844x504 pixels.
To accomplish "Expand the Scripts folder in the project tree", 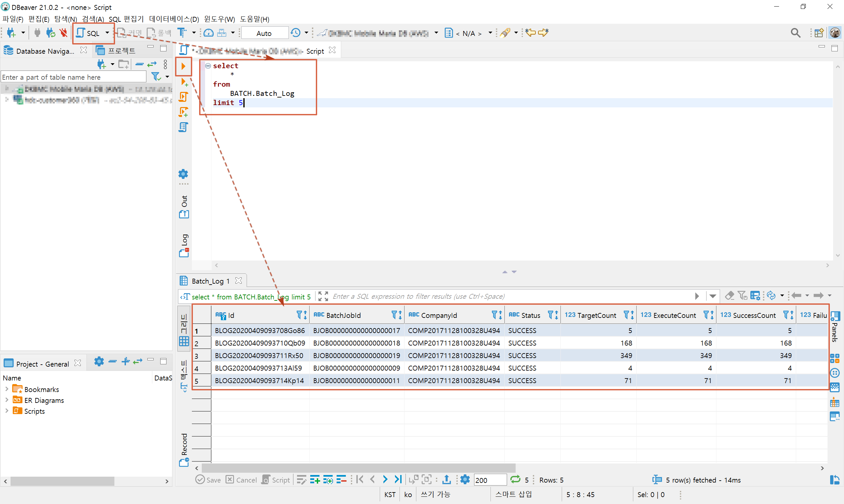I will (x=7, y=411).
